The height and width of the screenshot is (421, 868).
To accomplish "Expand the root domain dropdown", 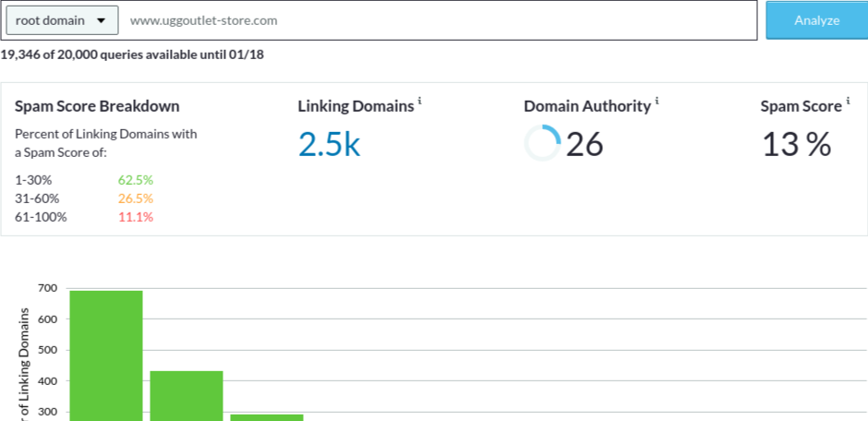I will click(x=61, y=19).
